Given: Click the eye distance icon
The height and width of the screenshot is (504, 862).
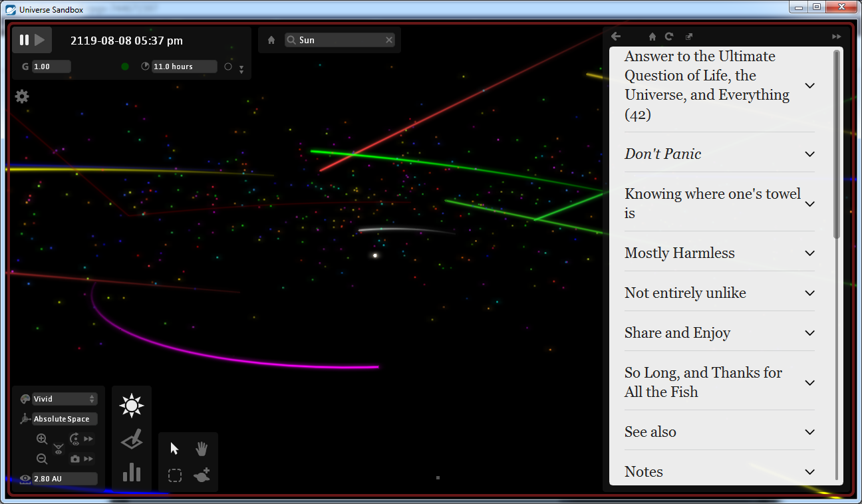Looking at the screenshot, I should click(25, 479).
